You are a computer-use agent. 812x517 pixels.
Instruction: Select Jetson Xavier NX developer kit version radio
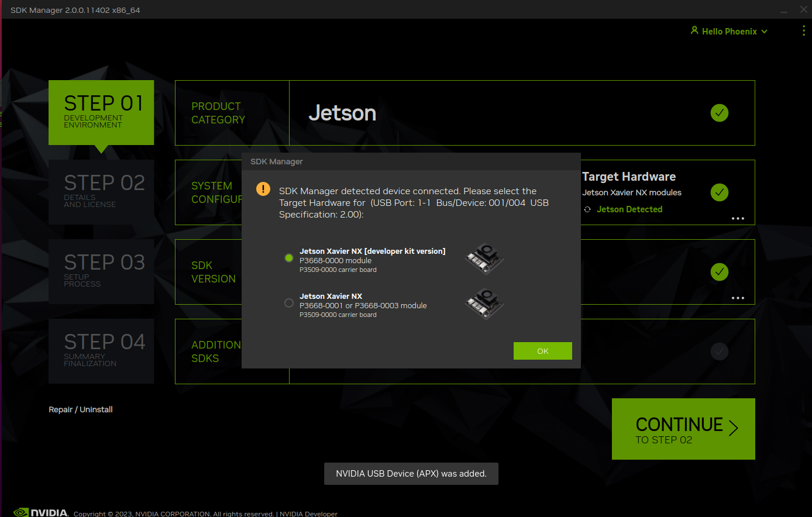288,258
